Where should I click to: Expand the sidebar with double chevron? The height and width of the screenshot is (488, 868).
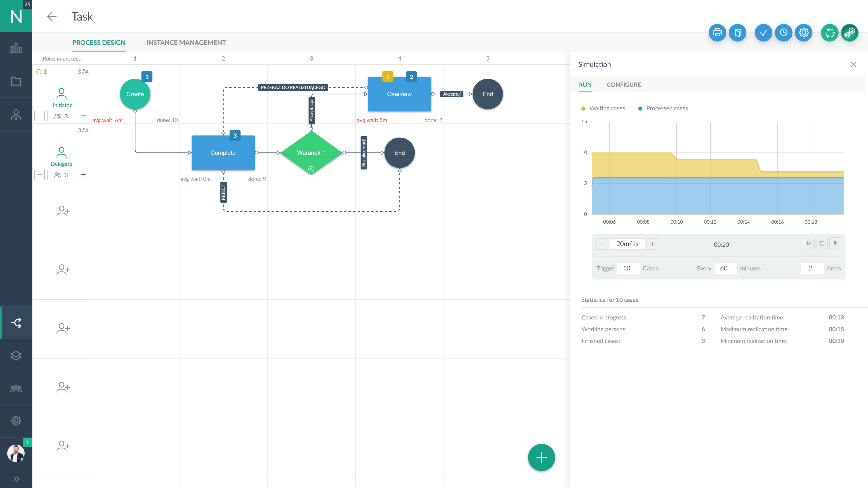point(16,479)
